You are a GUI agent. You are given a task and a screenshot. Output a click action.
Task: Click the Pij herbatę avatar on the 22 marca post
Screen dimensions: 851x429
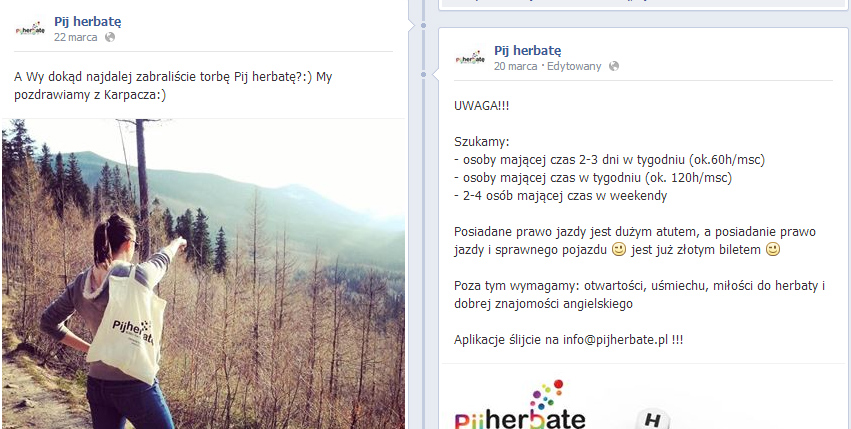(x=30, y=29)
